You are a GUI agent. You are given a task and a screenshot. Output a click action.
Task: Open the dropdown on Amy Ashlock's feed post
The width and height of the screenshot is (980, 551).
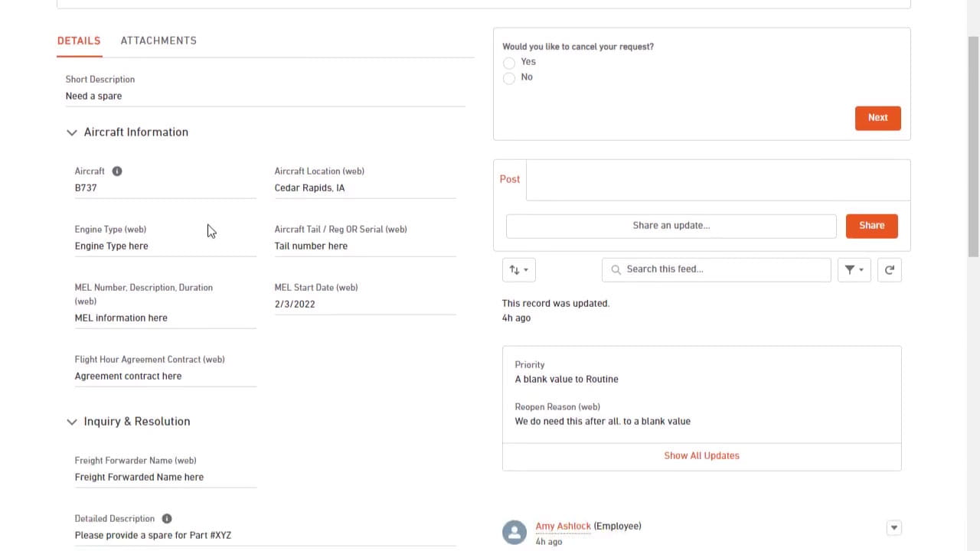pyautogui.click(x=893, y=527)
